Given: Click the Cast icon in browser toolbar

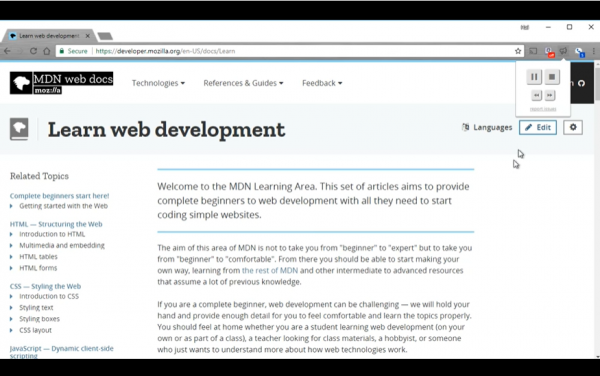Looking at the screenshot, I should click(533, 51).
